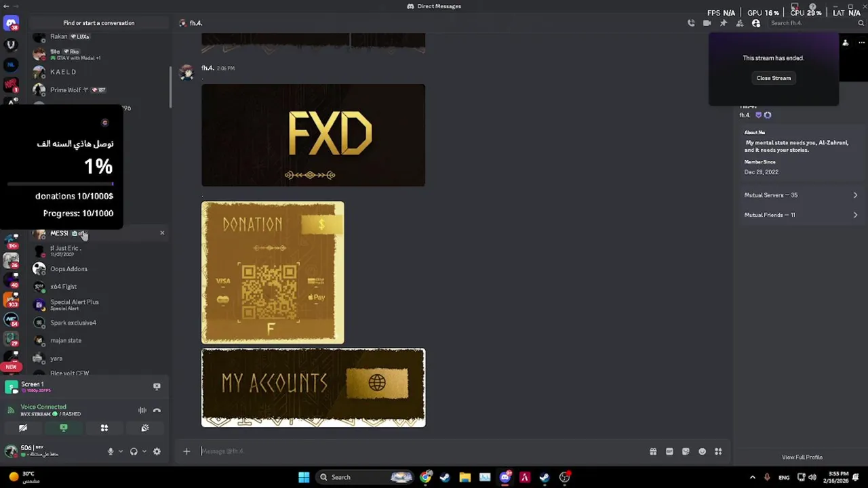
Task: Expand the Mutual Servers — 35 list
Action: (x=801, y=195)
